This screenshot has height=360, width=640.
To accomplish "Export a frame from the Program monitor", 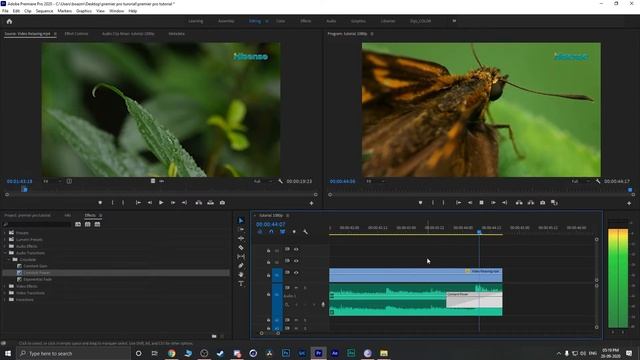I will 542,202.
